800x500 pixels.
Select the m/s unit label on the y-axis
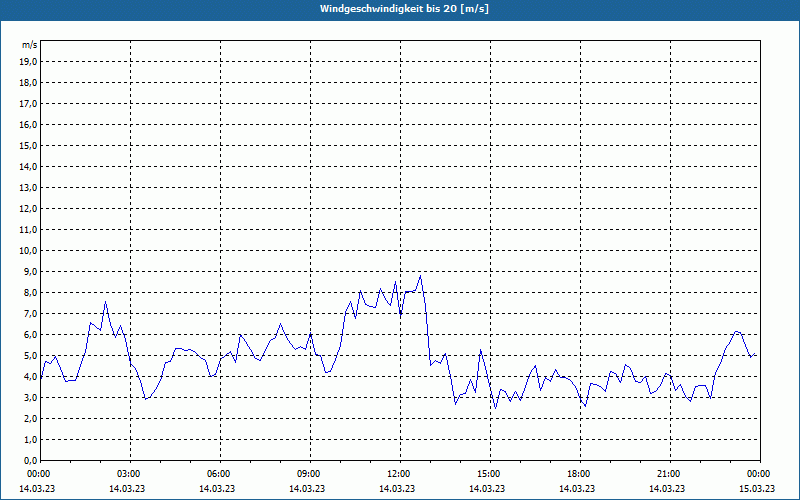click(x=30, y=45)
